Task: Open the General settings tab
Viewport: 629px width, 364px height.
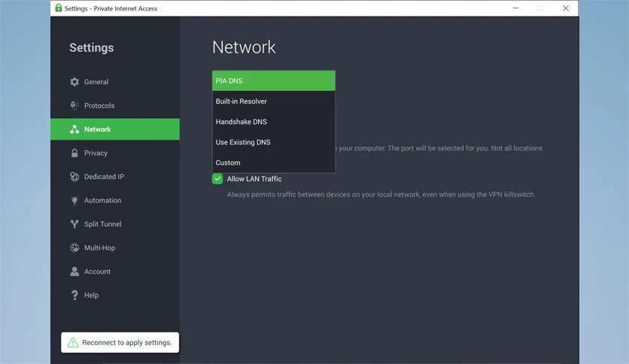Action: pyautogui.click(x=115, y=82)
